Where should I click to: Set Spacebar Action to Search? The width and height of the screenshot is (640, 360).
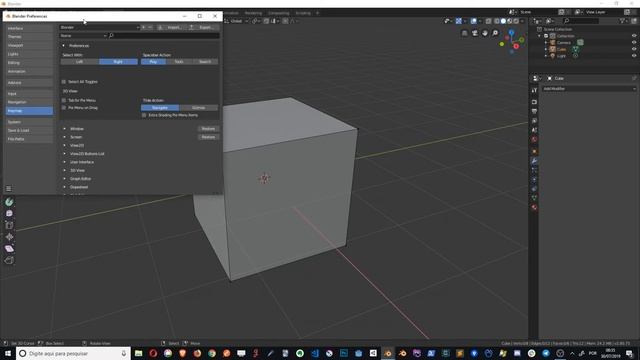(205, 62)
